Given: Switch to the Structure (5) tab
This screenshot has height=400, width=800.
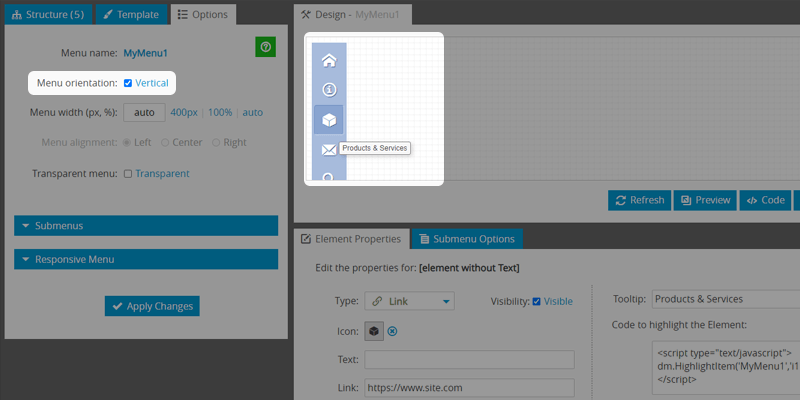Looking at the screenshot, I should tap(48, 14).
